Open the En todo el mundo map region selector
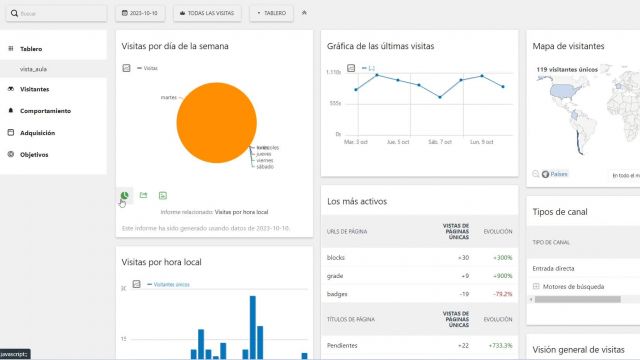 click(624, 175)
